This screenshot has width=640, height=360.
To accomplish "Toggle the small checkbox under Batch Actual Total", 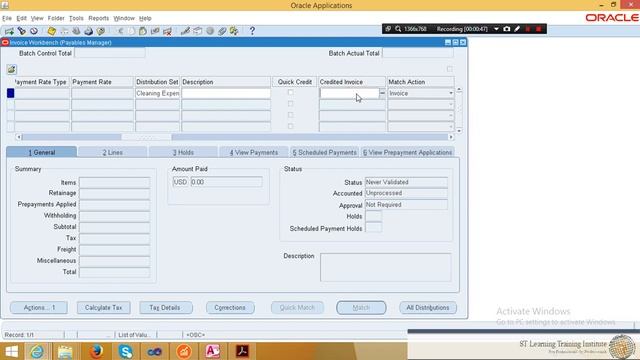I will [x=449, y=69].
